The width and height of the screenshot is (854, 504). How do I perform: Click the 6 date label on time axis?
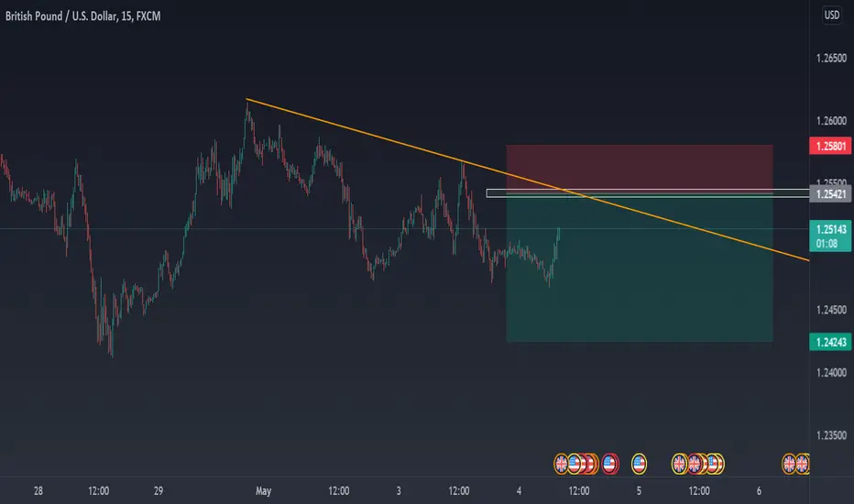coord(759,491)
